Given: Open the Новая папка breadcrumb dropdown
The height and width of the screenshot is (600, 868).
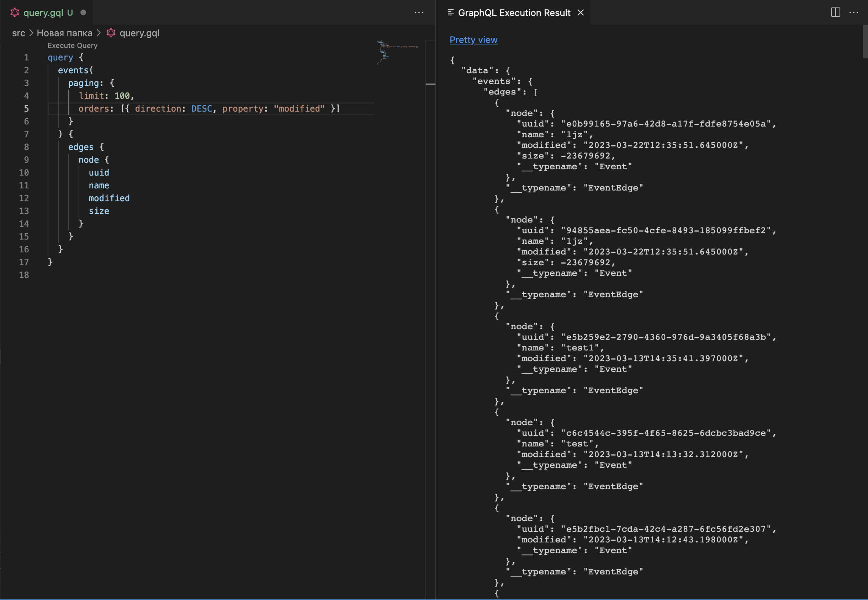Looking at the screenshot, I should (x=64, y=33).
